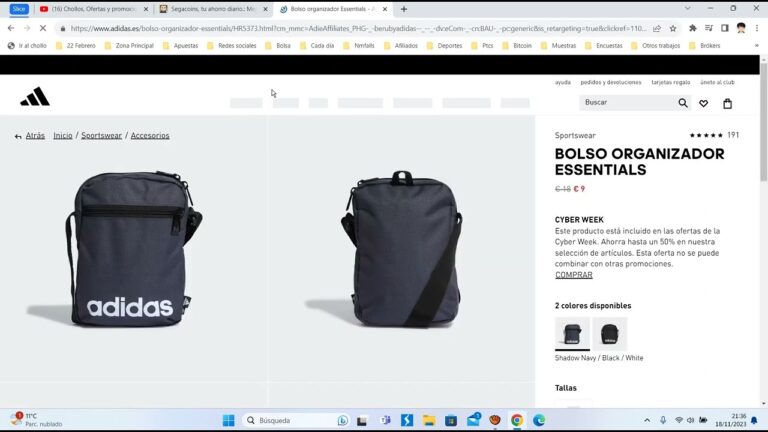Click the Windows taskbar Búsqueda box
The width and height of the screenshot is (768, 432).
[295, 420]
